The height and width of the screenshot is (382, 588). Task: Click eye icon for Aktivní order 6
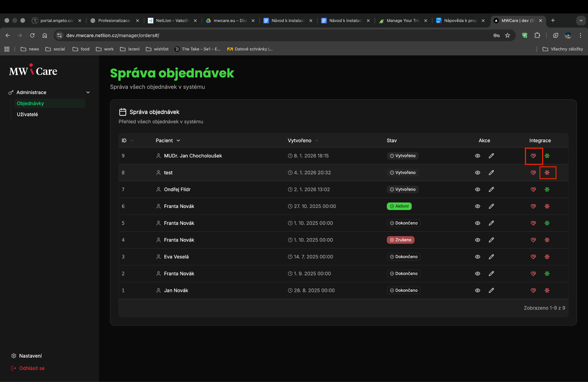click(477, 206)
